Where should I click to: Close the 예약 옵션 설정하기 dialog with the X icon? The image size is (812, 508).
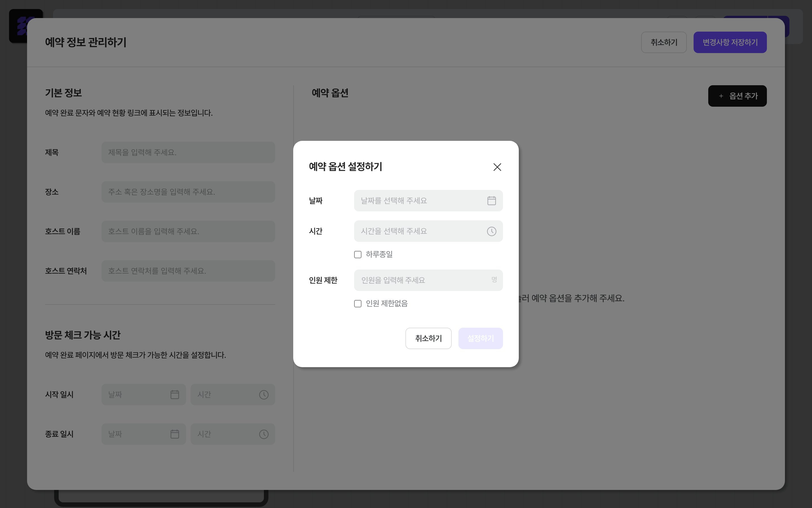[497, 167]
